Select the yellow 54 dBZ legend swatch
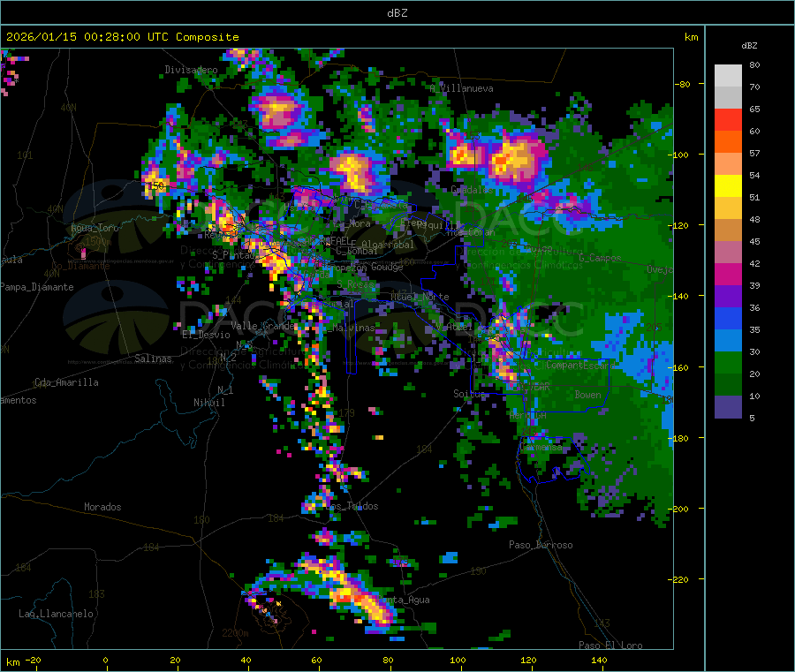795x672 pixels. pyautogui.click(x=728, y=186)
